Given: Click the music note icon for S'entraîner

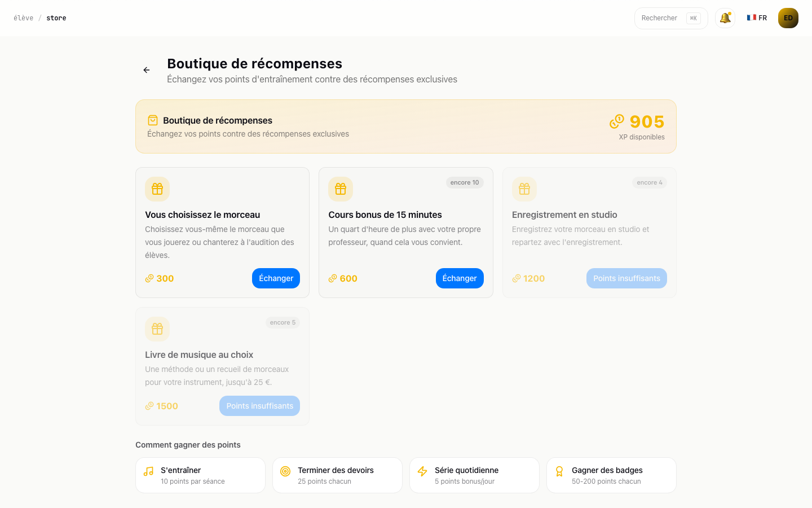Looking at the screenshot, I should tap(149, 471).
